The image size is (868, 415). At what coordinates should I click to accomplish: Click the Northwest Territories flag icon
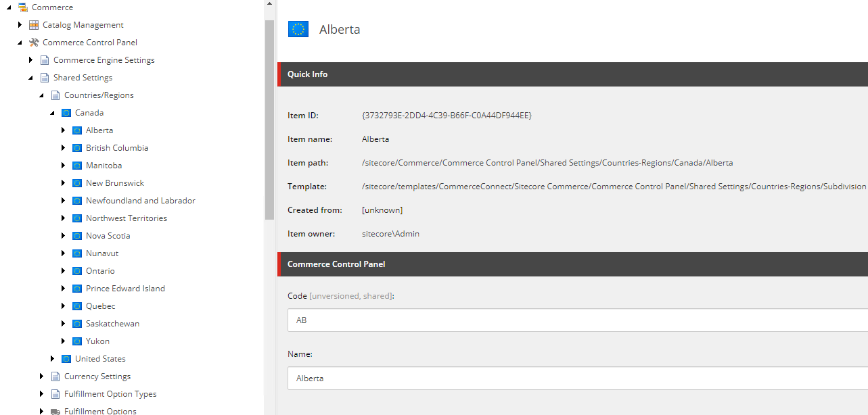tap(76, 218)
